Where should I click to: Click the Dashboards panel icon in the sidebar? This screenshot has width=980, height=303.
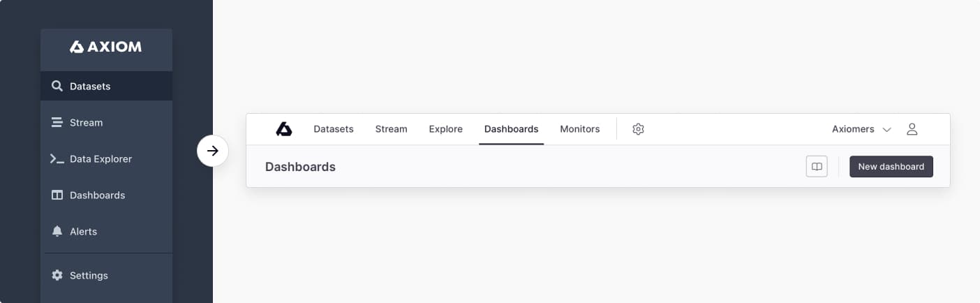point(57,195)
